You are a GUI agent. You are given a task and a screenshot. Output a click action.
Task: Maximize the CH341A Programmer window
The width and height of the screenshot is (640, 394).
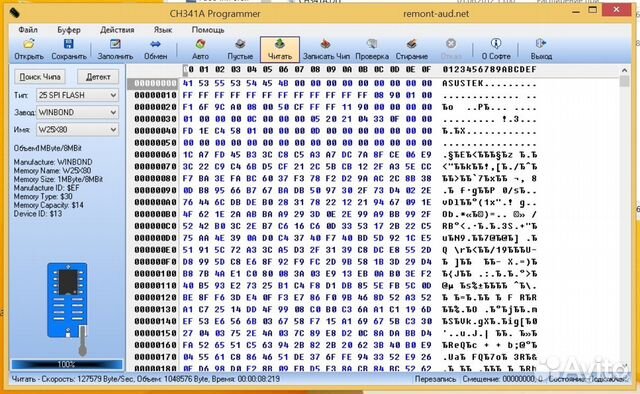[x=593, y=10]
